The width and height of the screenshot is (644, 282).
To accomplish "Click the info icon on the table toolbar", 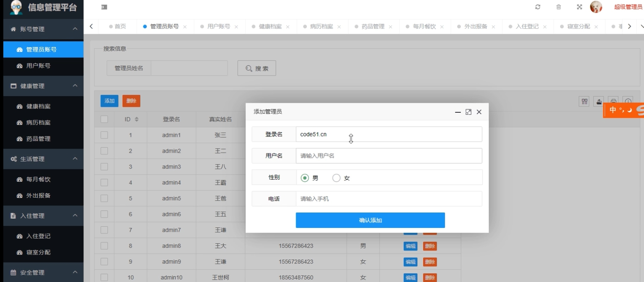I will pyautogui.click(x=628, y=101).
